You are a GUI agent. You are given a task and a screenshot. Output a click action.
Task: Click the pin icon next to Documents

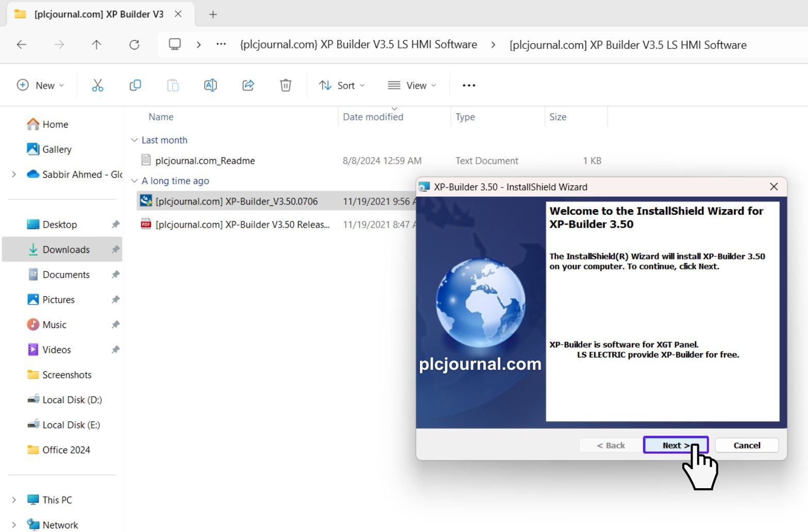(x=115, y=274)
